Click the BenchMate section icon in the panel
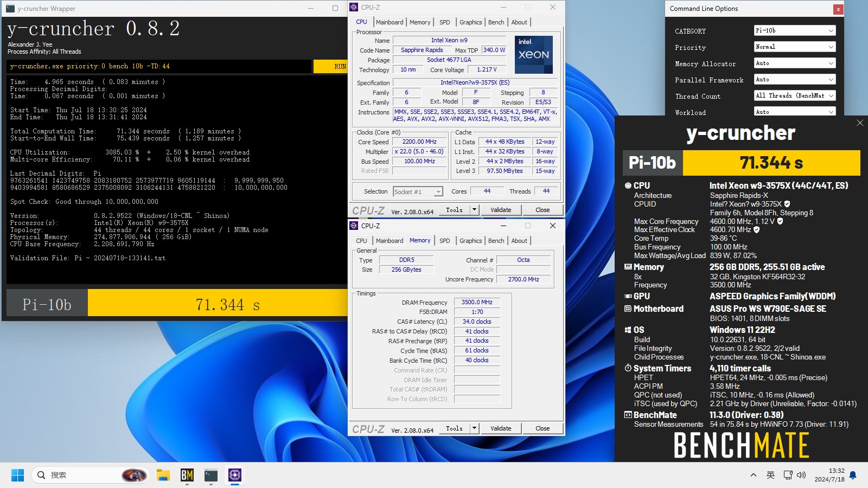Image resolution: width=868 pixels, height=488 pixels. point(628,415)
